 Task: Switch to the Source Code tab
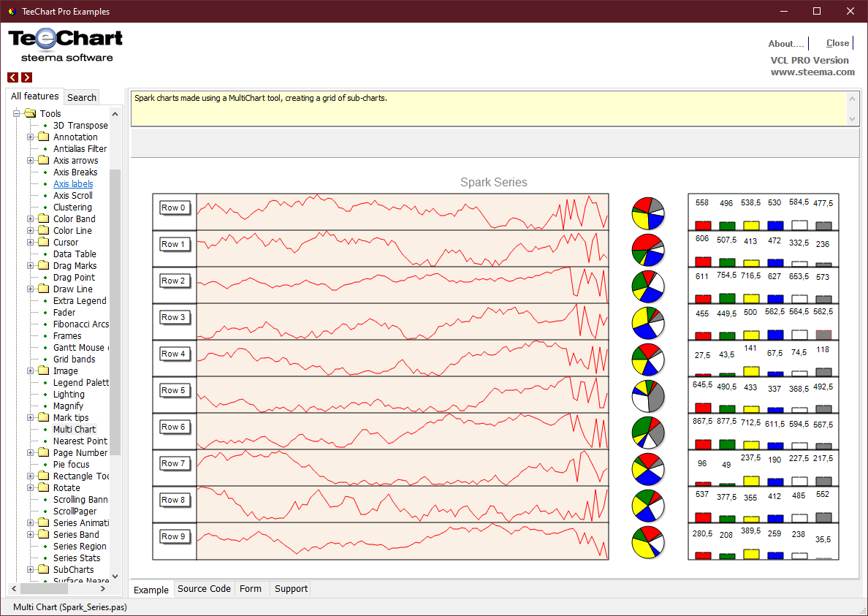[204, 589]
